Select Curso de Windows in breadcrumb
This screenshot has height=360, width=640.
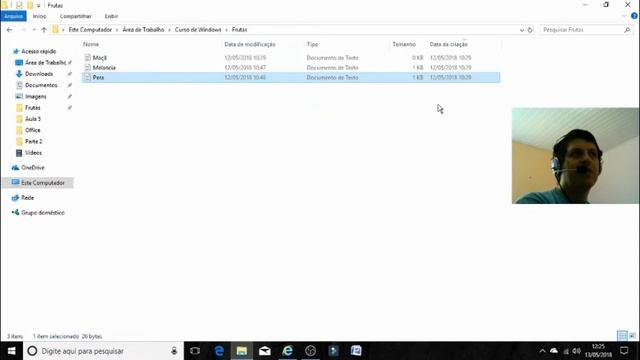coord(198,30)
